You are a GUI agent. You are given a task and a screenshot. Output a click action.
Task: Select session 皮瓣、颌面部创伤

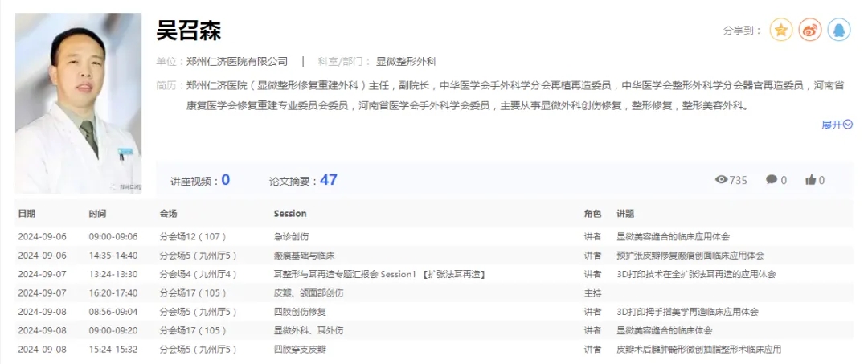[309, 293]
